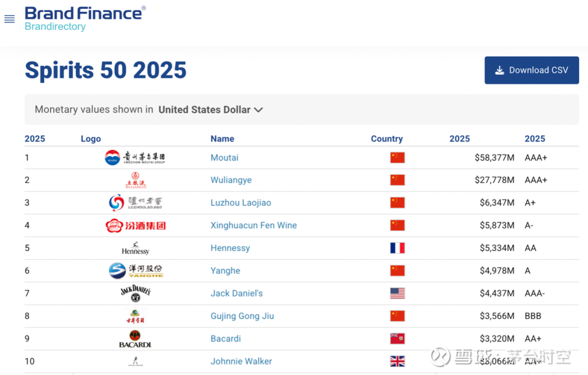Image resolution: width=588 pixels, height=375 pixels.
Task: Click the Johnnie Walker logo
Action: point(136,361)
